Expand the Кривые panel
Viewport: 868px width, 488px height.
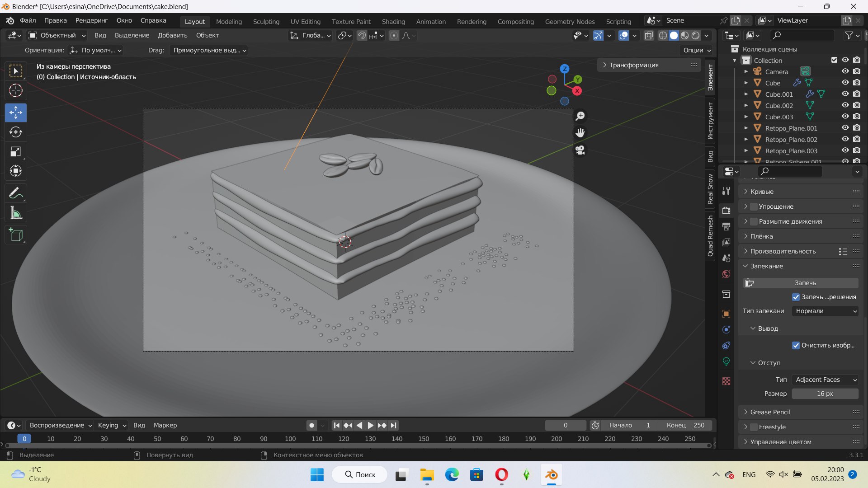coord(800,192)
